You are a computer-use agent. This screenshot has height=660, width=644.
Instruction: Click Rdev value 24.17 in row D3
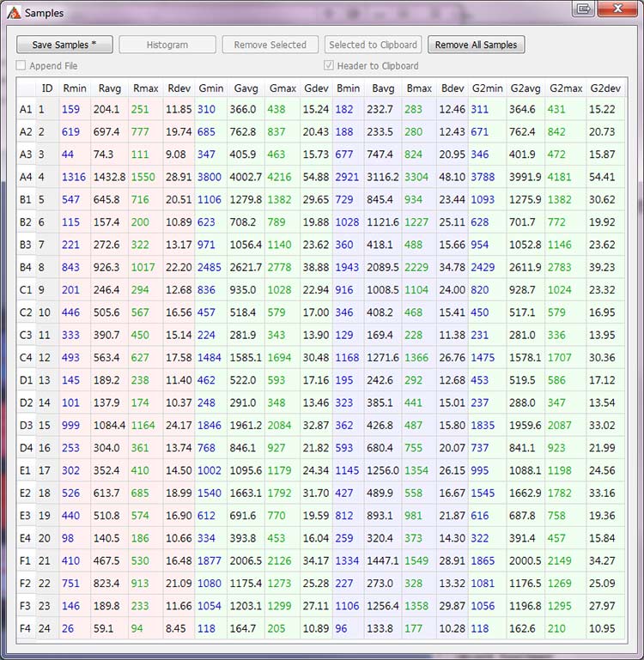tap(179, 426)
